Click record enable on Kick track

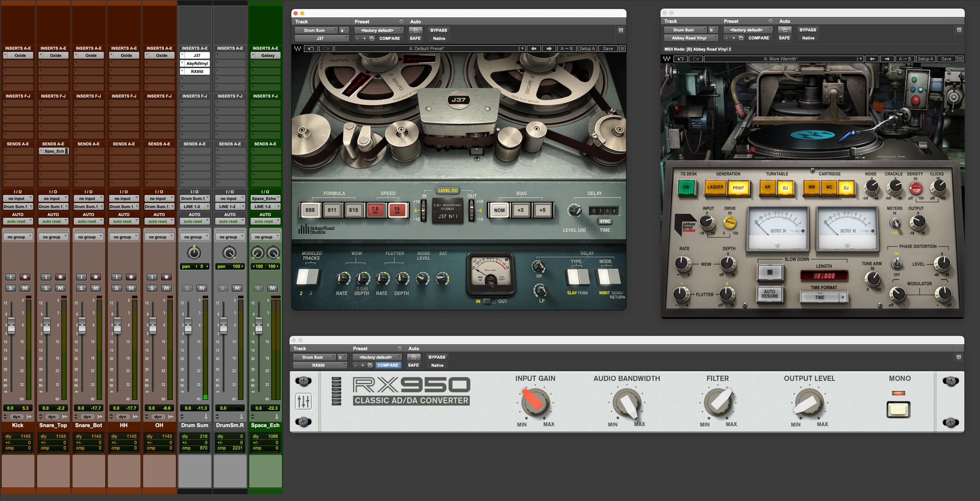click(25, 277)
